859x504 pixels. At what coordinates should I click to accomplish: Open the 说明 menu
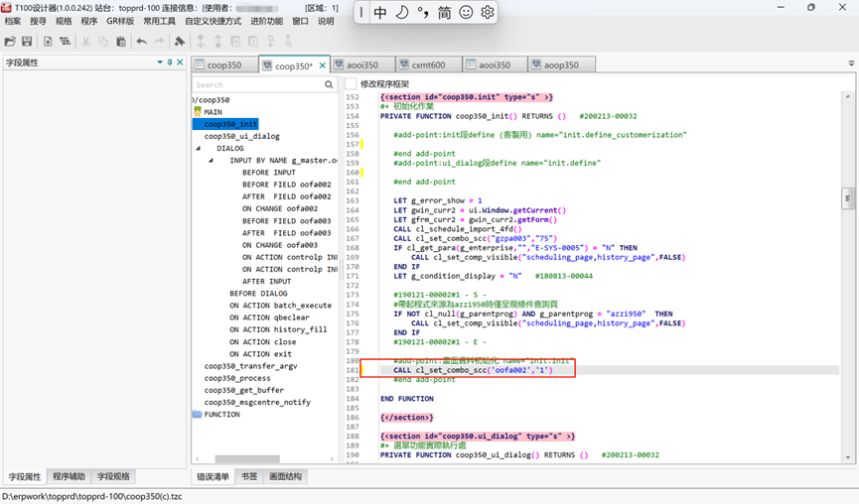pyautogui.click(x=326, y=22)
